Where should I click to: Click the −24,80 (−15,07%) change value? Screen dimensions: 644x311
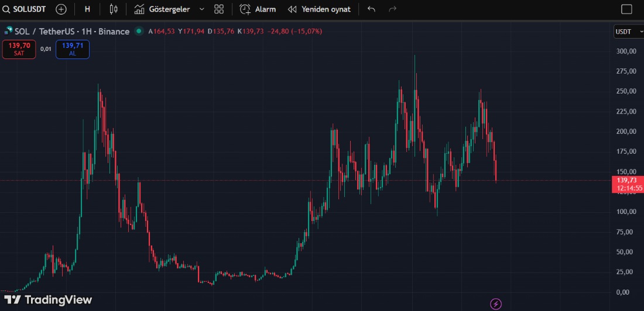coord(294,31)
